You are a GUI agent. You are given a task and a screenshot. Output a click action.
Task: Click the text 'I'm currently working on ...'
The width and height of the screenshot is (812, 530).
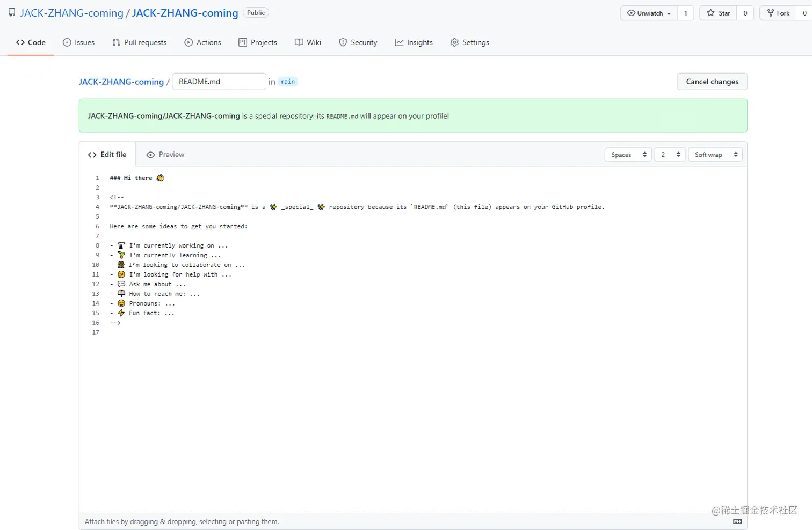coord(178,245)
